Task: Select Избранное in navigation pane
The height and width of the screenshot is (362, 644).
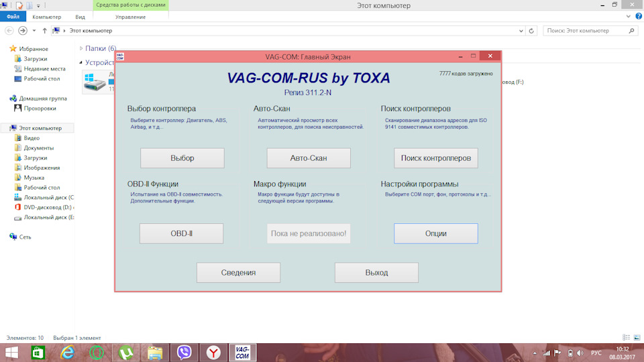Action: (x=34, y=49)
